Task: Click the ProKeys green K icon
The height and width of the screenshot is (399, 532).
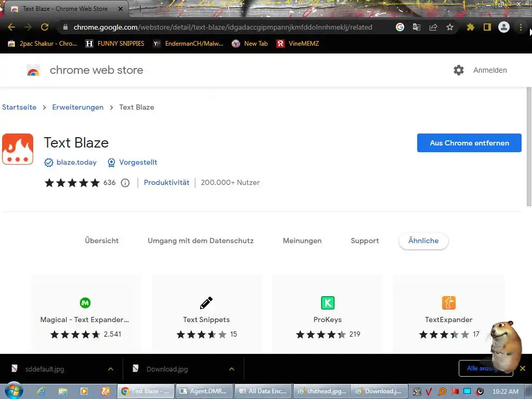Action: point(328,303)
